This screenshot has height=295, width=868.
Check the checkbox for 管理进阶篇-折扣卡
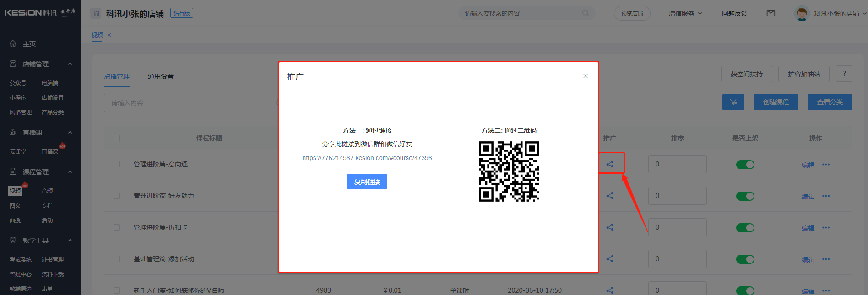[x=117, y=227]
